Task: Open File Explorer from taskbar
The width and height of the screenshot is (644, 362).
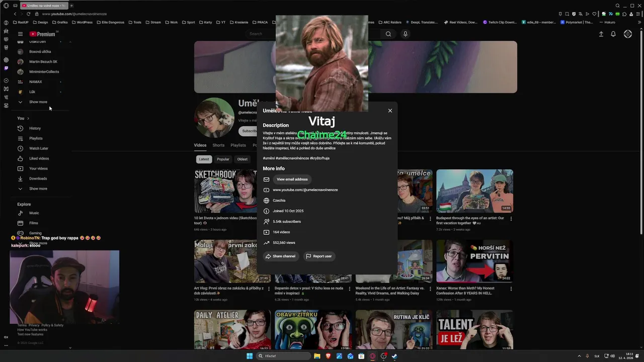Action: [x=317, y=356]
